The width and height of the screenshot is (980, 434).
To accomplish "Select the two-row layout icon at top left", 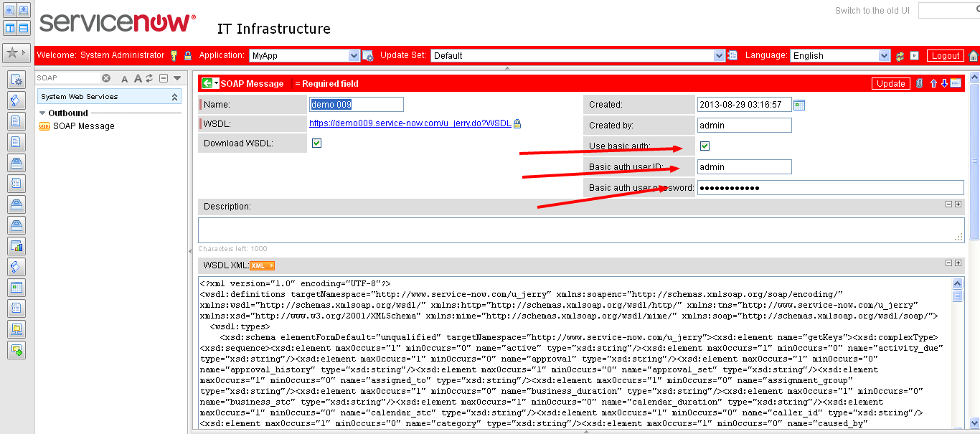I will [23, 29].
